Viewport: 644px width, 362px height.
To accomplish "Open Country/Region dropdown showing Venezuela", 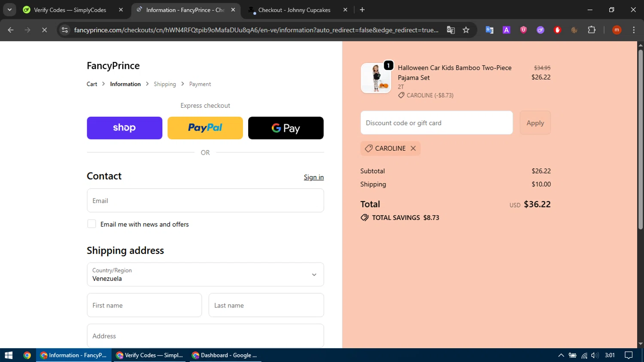I will click(x=205, y=274).
